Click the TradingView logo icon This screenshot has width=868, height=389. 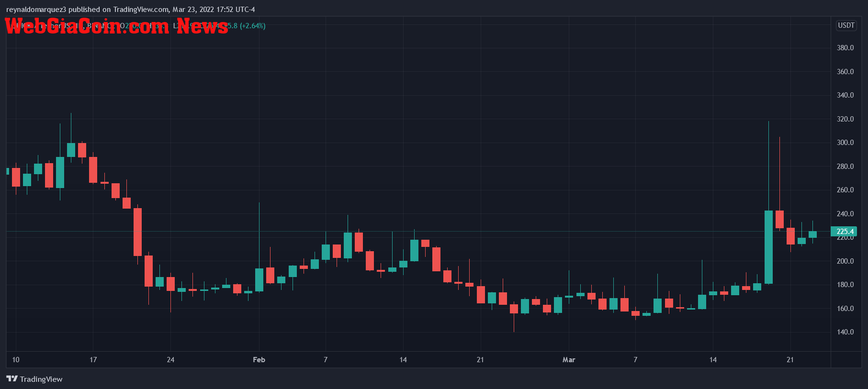pos(12,379)
